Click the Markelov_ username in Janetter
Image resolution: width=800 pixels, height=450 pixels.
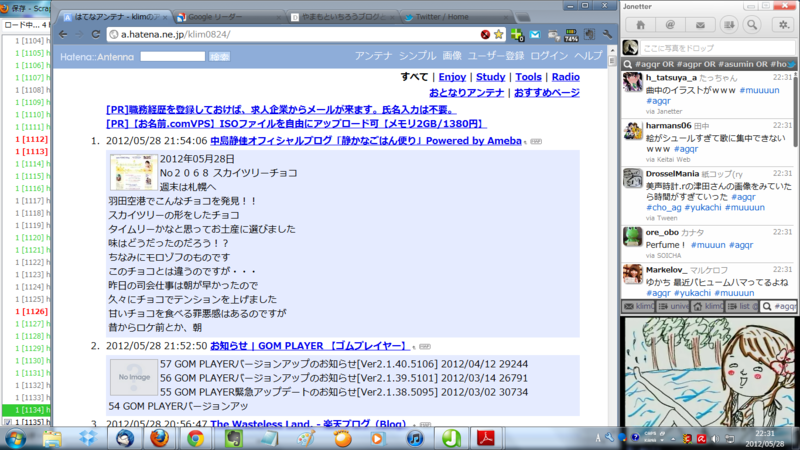(666, 270)
